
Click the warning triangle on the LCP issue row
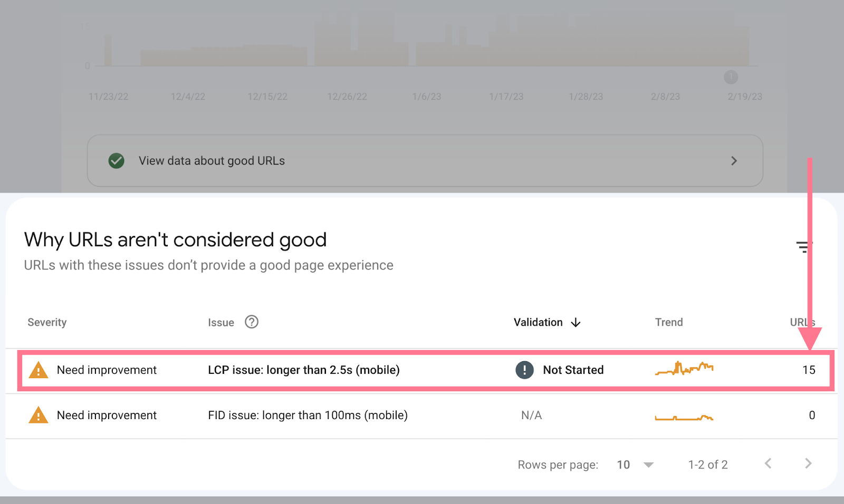click(39, 370)
